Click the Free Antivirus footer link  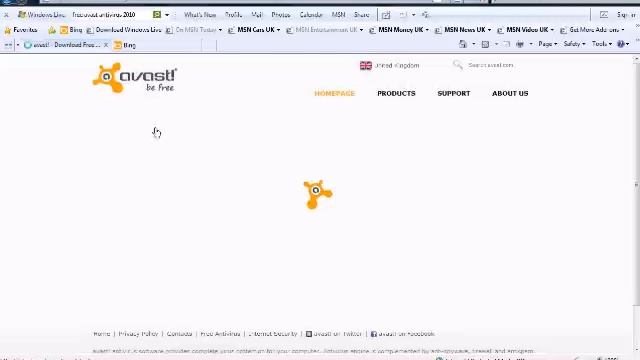220,334
